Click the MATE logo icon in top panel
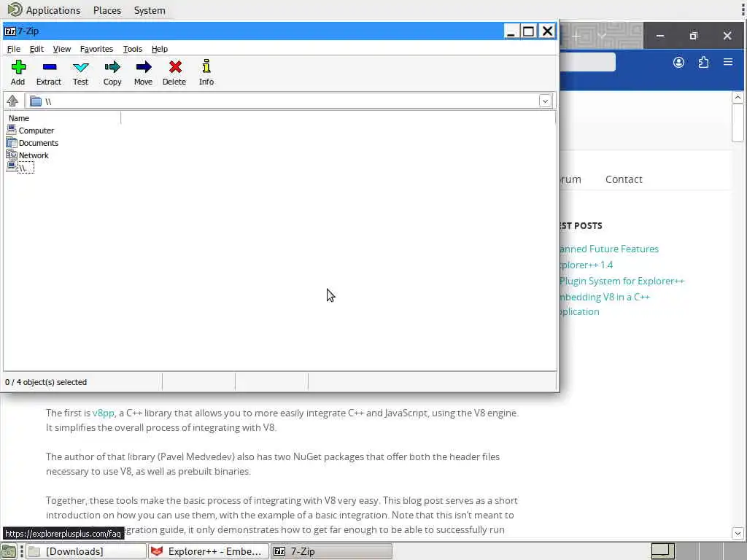This screenshot has height=560, width=747. (15, 9)
